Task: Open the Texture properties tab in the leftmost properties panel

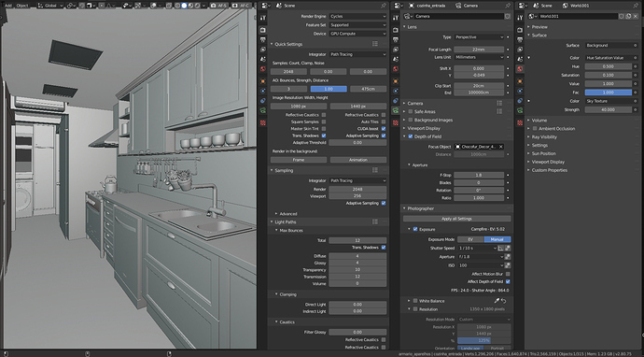Action: tap(263, 122)
